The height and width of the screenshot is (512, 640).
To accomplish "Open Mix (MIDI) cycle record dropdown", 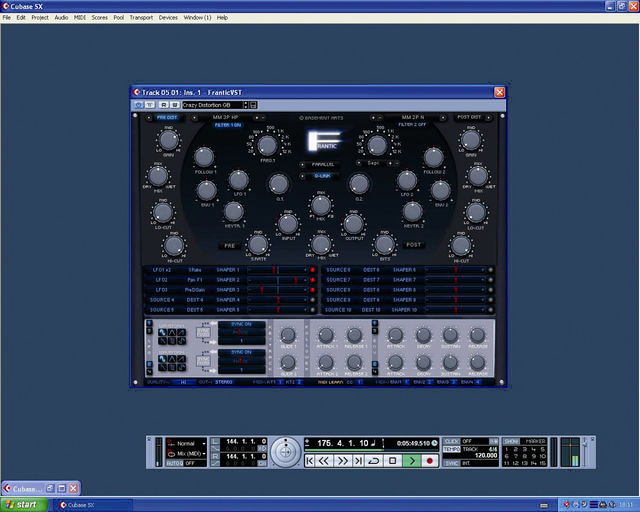I will point(187,454).
